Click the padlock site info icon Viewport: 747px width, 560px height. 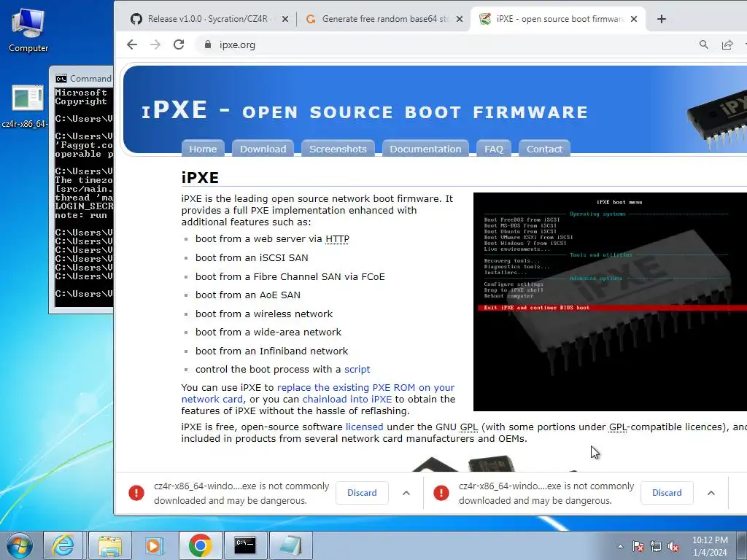[x=207, y=44]
